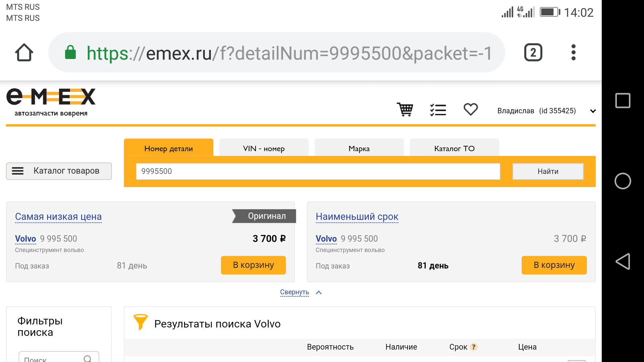644x362 pixels.
Task: Switch to the Марка tab
Action: coord(359,148)
